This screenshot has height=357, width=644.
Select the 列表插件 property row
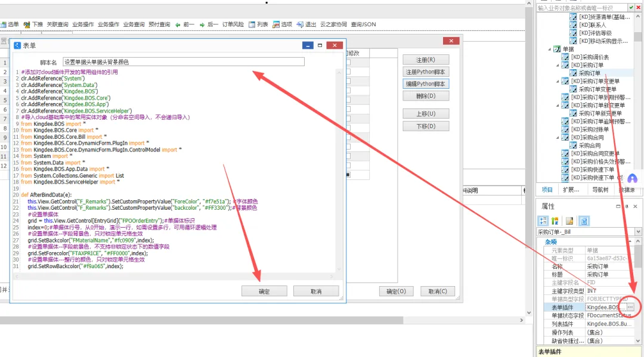(589, 324)
